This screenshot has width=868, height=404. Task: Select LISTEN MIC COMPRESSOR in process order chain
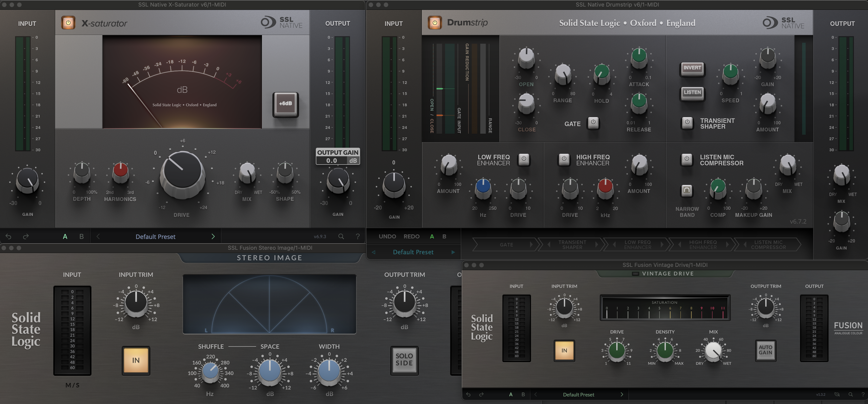pyautogui.click(x=768, y=245)
